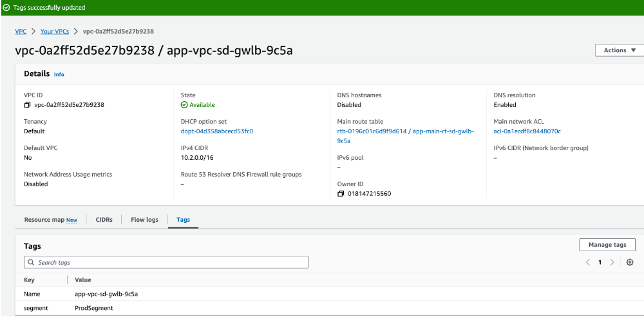
Task: Navigate to Your VPCs breadcrumb
Action: 55,31
